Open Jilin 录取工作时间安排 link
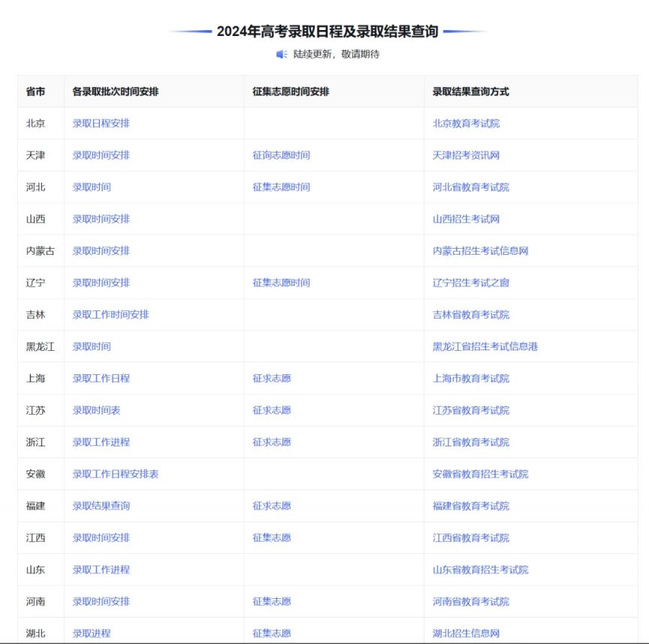649x644 pixels. [110, 315]
